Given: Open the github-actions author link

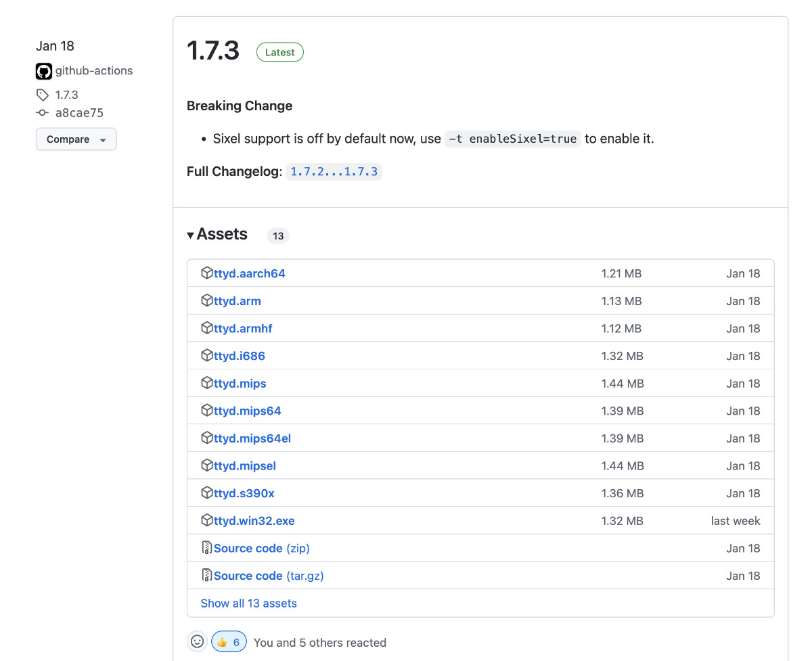Looking at the screenshot, I should (x=94, y=70).
